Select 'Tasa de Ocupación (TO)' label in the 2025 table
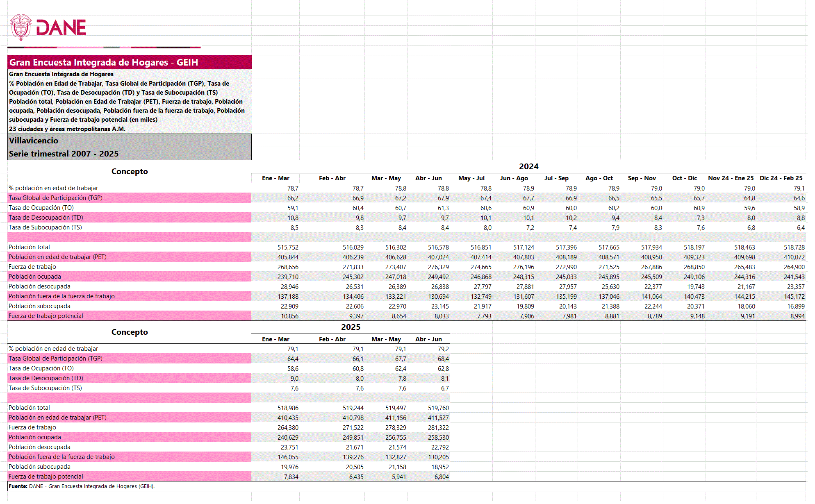The image size is (815, 504). coord(41,368)
